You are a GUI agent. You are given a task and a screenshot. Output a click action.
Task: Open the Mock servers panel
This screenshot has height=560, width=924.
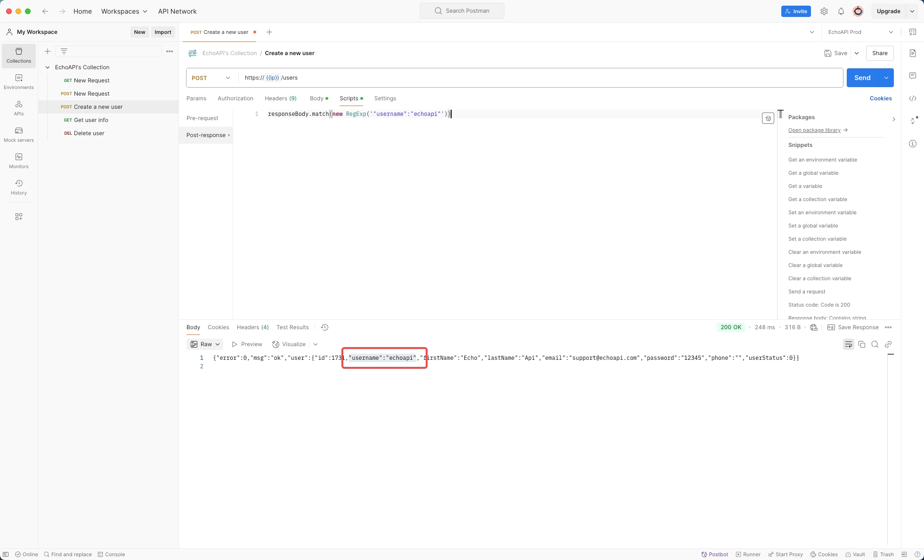click(19, 135)
